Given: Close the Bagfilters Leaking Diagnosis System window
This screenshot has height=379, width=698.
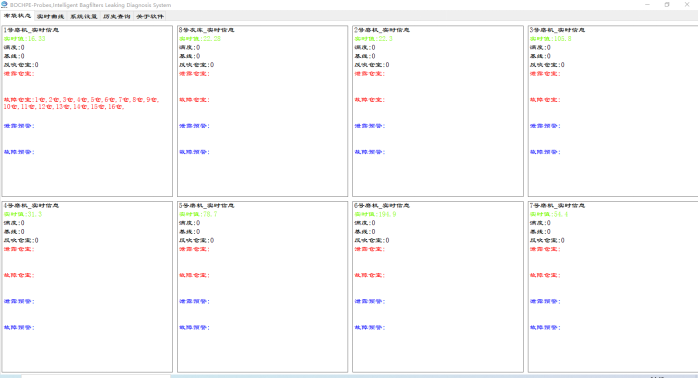Looking at the screenshot, I should [x=687, y=4].
